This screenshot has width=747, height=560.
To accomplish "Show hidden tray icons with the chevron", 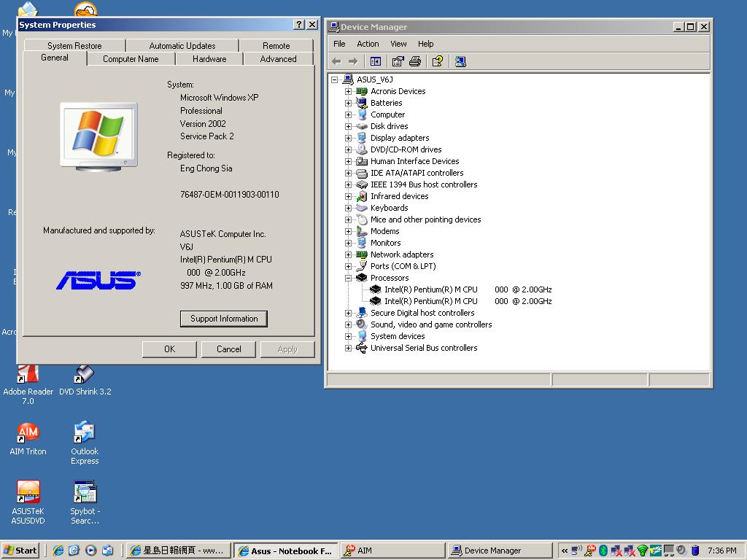I will [565, 551].
